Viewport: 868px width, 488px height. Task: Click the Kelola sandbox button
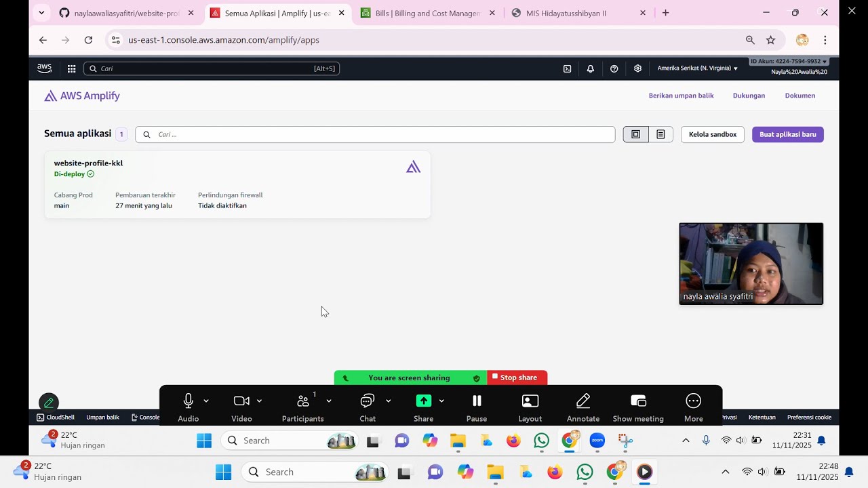pos(713,134)
